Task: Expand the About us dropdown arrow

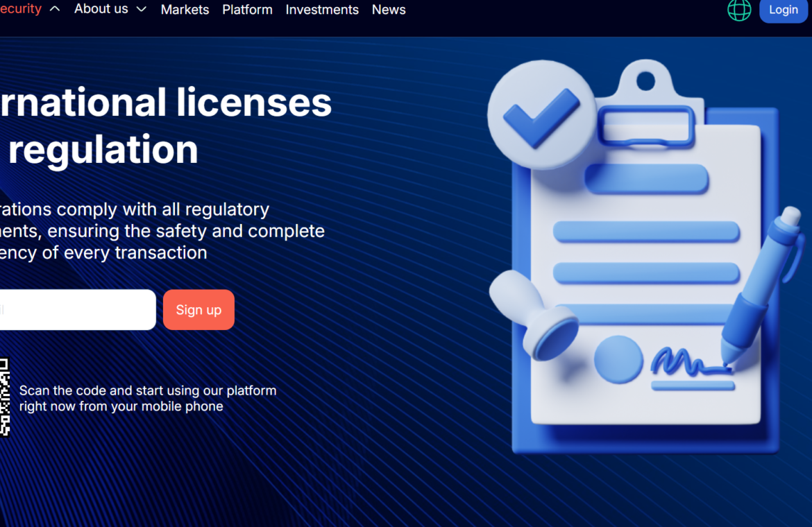Action: click(x=142, y=9)
